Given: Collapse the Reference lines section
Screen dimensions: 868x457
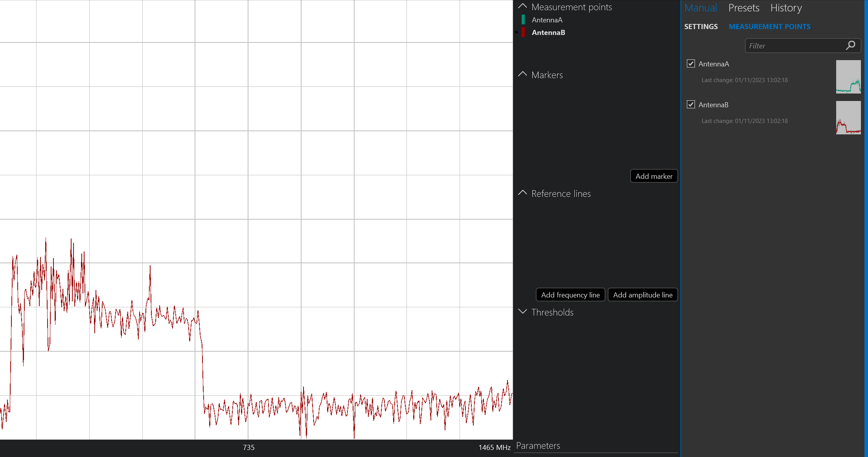Looking at the screenshot, I should [522, 193].
